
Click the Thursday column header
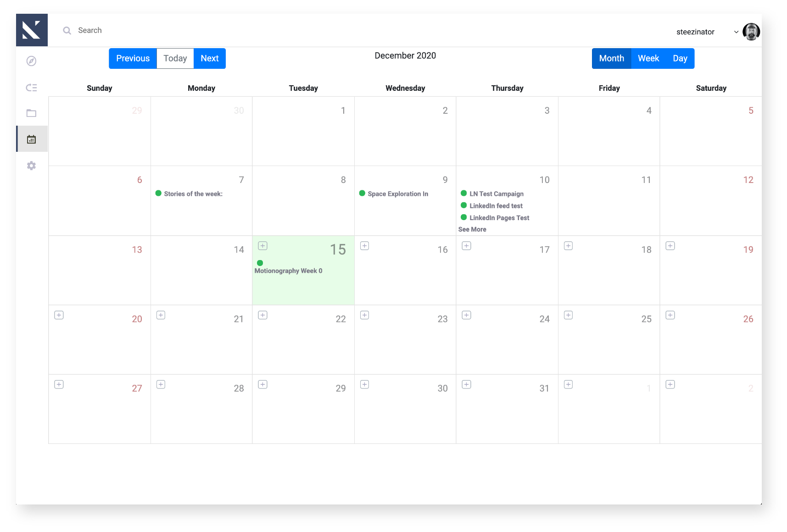(507, 88)
